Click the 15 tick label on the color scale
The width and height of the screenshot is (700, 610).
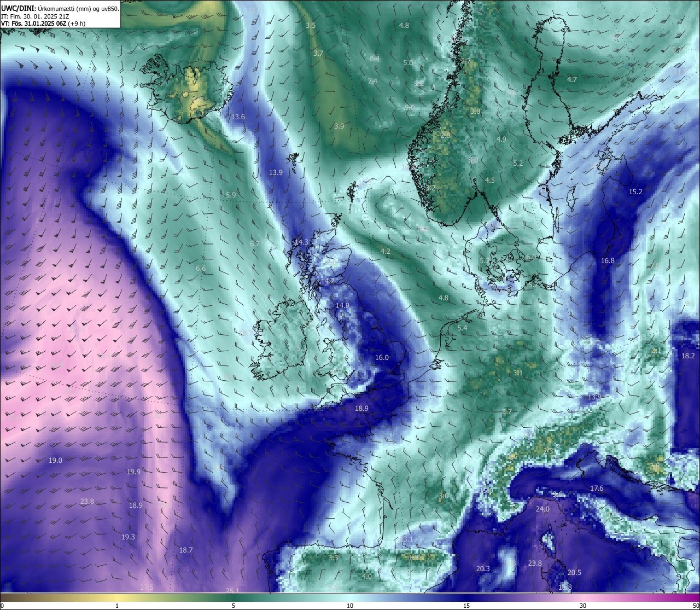point(466,606)
